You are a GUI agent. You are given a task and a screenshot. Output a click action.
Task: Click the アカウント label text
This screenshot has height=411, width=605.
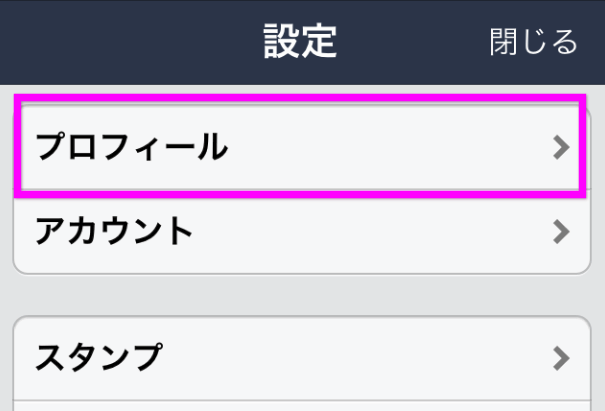pos(114,232)
